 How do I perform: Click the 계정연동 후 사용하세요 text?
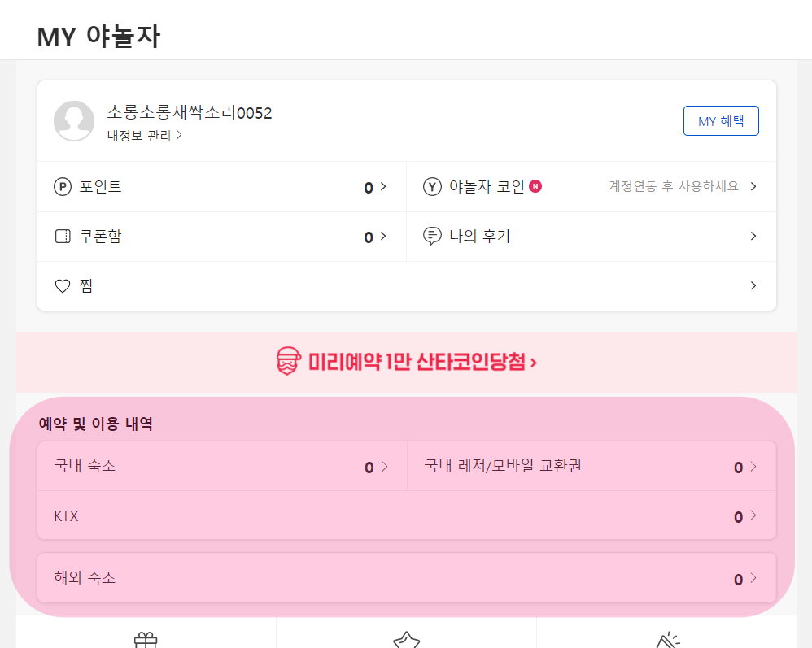click(x=673, y=186)
